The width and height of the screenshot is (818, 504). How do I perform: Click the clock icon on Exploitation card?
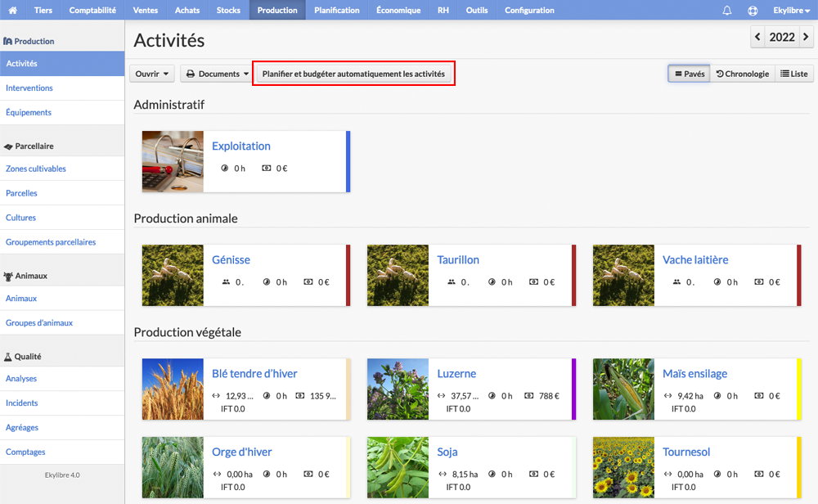[225, 168]
